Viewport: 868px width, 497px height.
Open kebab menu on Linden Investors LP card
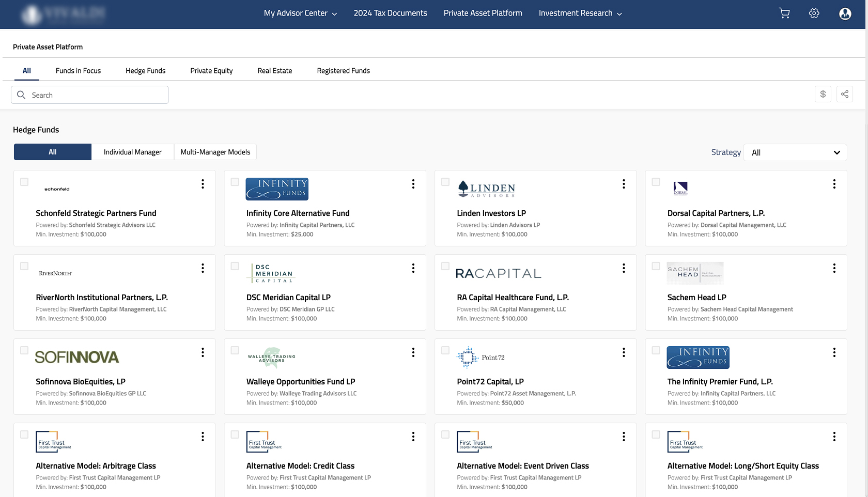tap(624, 184)
